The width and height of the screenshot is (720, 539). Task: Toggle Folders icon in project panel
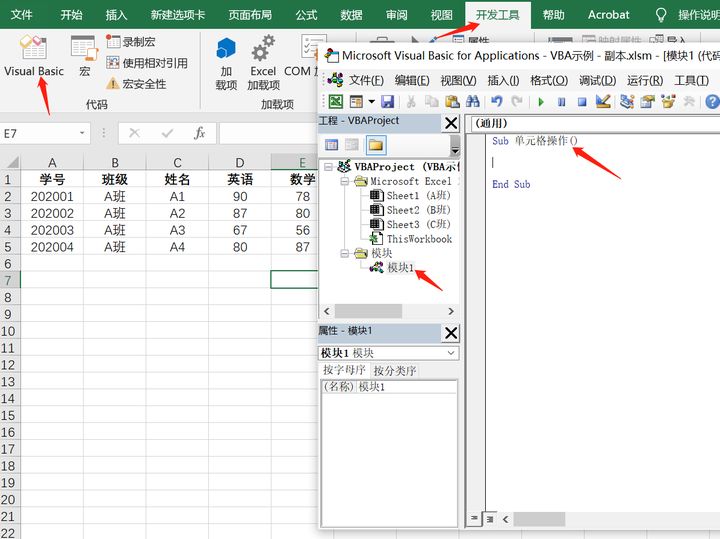click(376, 146)
